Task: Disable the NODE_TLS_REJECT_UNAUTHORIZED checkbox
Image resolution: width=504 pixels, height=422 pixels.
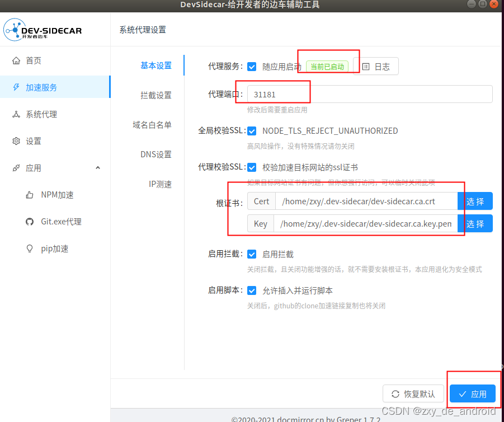Action: click(252, 130)
